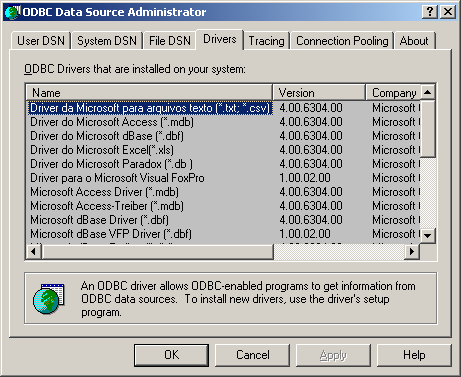Click the Drivers tab
This screenshot has width=461, height=377.
click(220, 40)
